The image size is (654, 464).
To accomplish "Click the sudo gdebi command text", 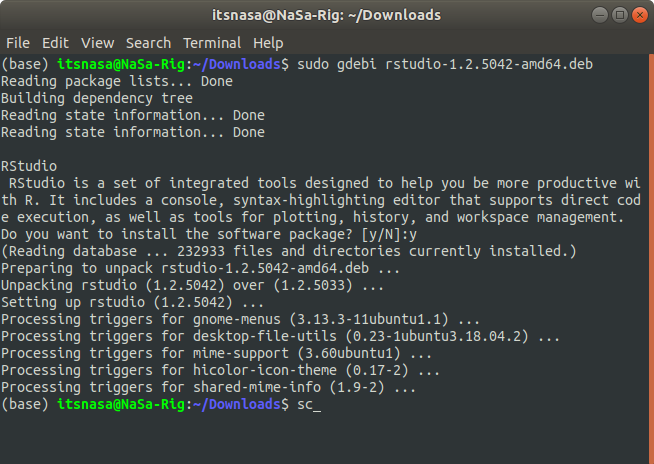I will pyautogui.click(x=445, y=64).
